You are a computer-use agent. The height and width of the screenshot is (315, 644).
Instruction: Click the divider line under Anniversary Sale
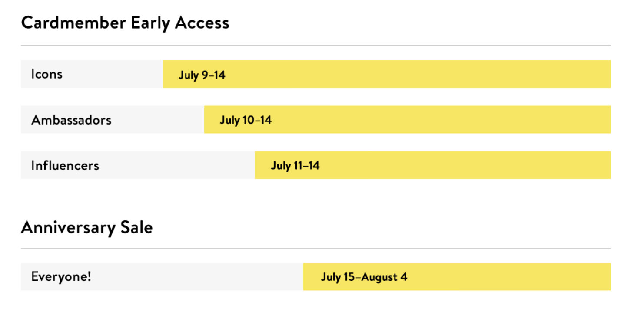pos(315,249)
